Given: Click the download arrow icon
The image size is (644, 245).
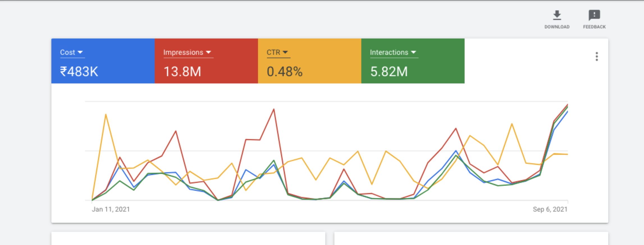Looking at the screenshot, I should point(557,15).
